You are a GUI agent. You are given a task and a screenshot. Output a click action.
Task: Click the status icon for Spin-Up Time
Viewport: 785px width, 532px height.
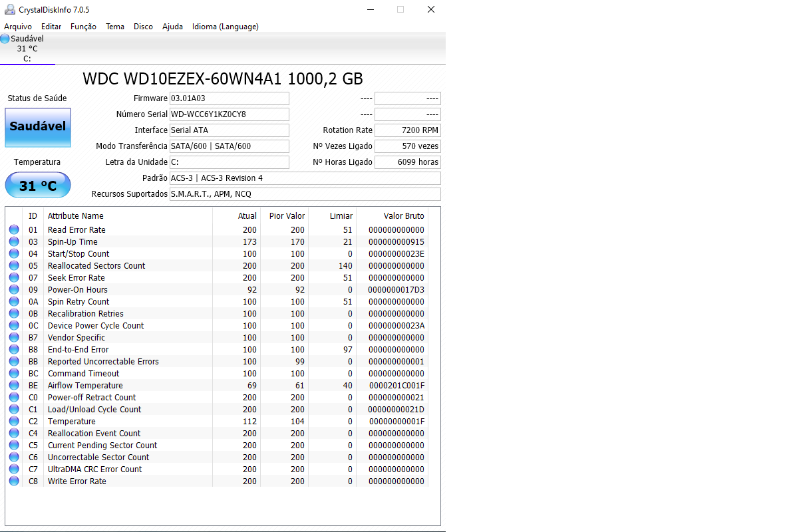point(14,241)
